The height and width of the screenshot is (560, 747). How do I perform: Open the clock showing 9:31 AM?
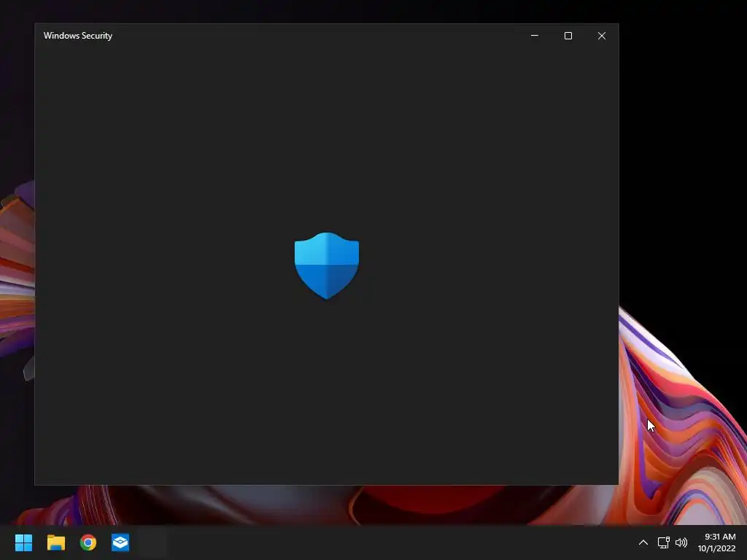(716, 542)
